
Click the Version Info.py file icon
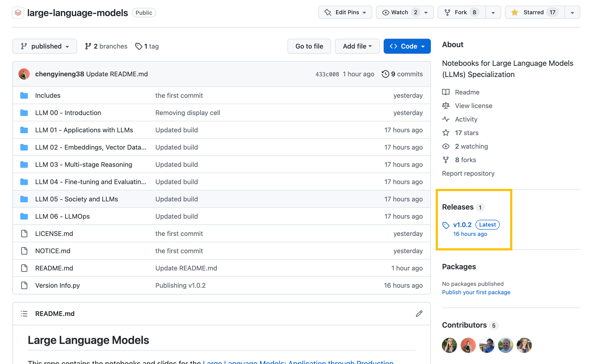(x=24, y=285)
